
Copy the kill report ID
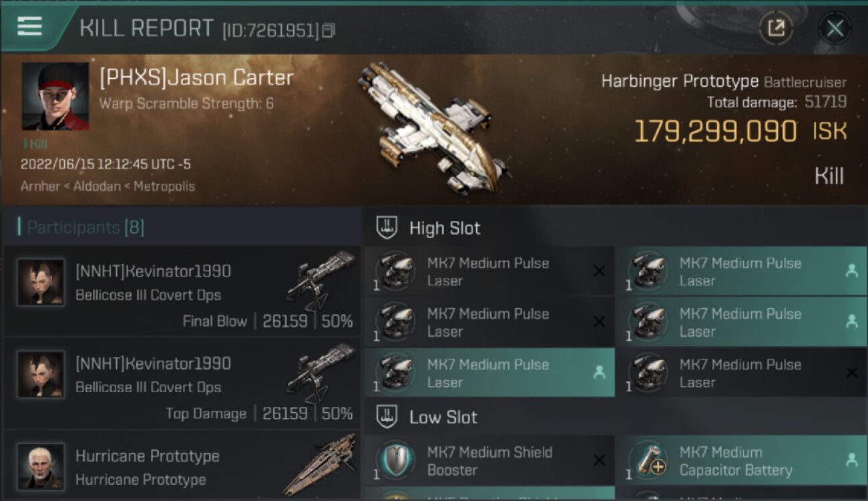coord(328,30)
